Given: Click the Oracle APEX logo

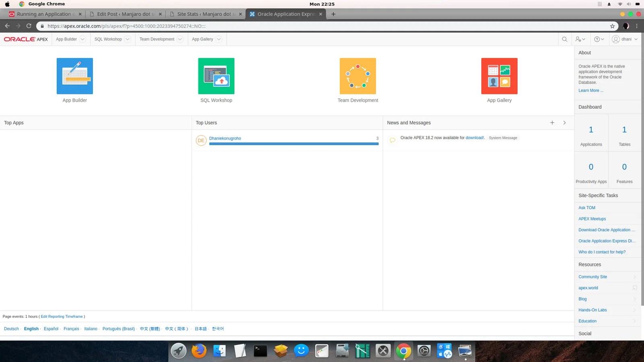Looking at the screenshot, I should [26, 39].
